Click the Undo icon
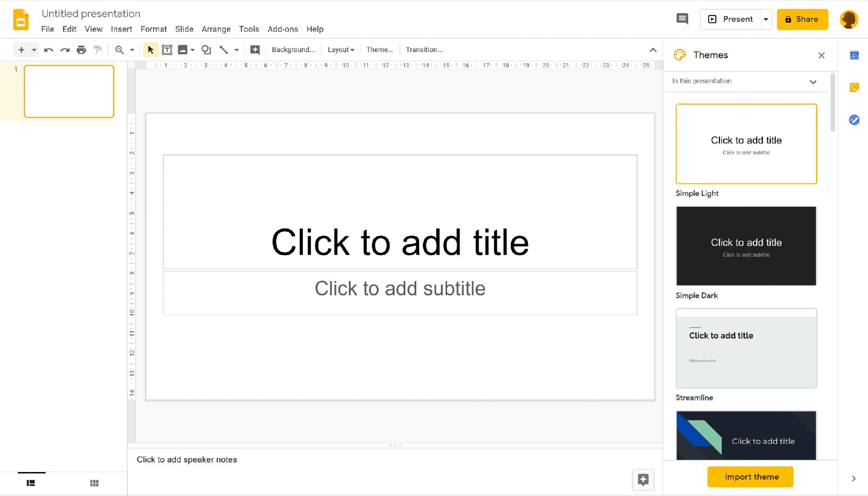 [x=49, y=50]
